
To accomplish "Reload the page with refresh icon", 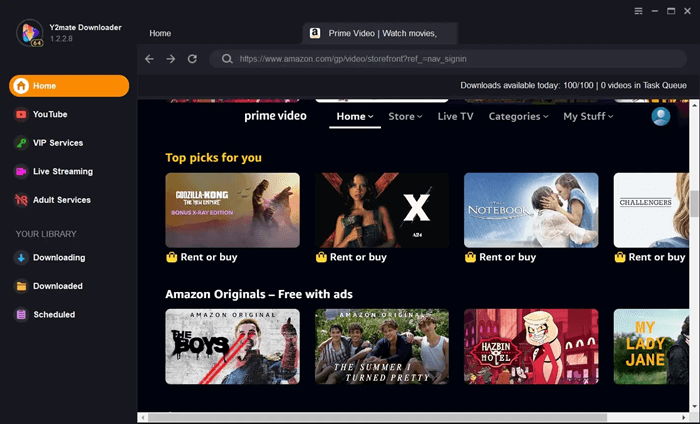I will tap(192, 59).
